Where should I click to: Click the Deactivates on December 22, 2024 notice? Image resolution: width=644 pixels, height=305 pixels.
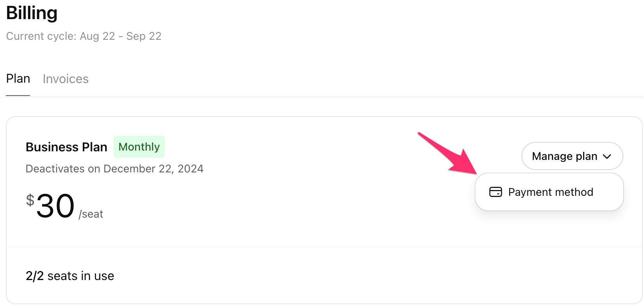click(x=114, y=168)
